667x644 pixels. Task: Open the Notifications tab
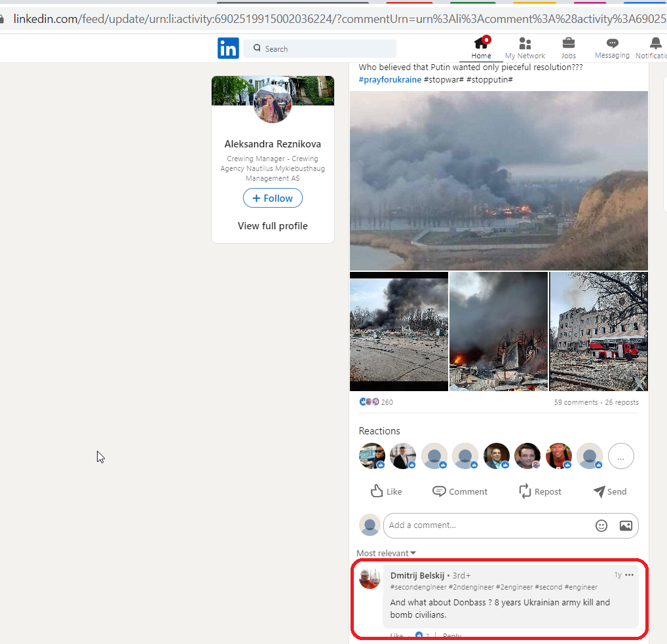(x=651, y=48)
